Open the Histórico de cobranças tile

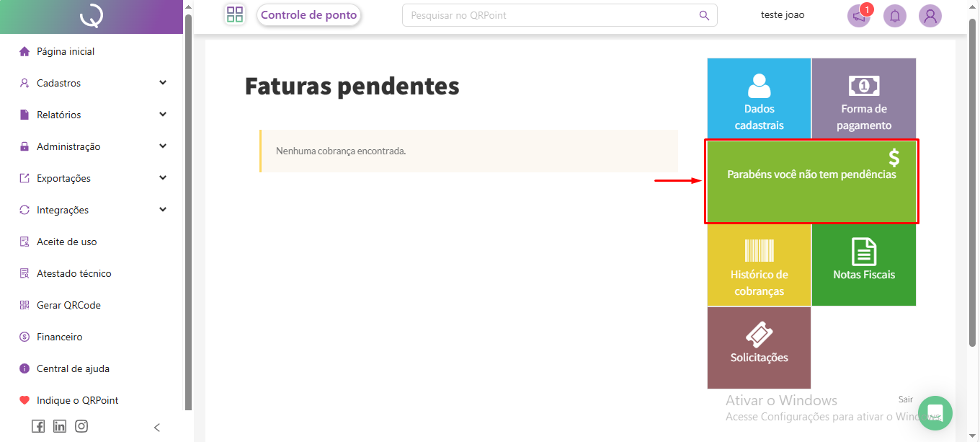pos(759,265)
